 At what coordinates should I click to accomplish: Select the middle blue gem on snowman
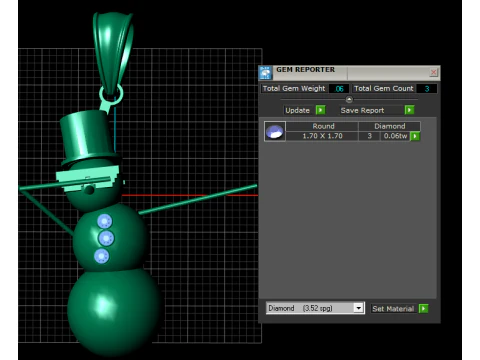click(x=107, y=238)
